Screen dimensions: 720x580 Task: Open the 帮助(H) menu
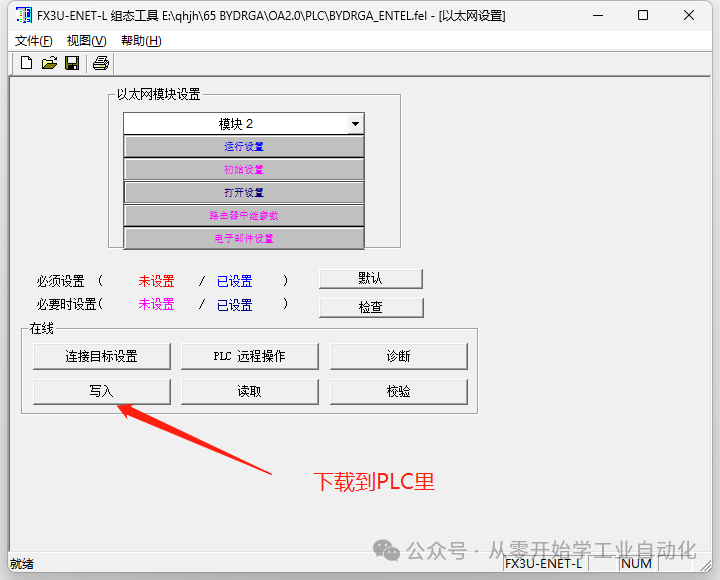coord(141,41)
